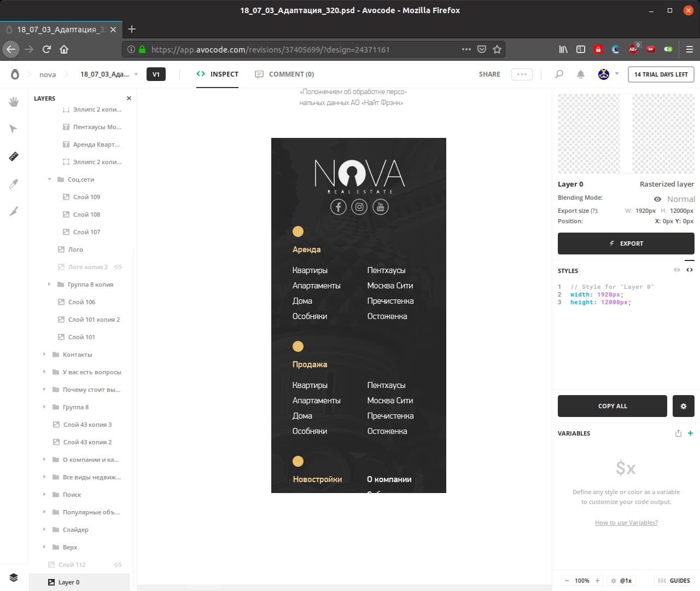Open How to use Variables link

coord(626,523)
